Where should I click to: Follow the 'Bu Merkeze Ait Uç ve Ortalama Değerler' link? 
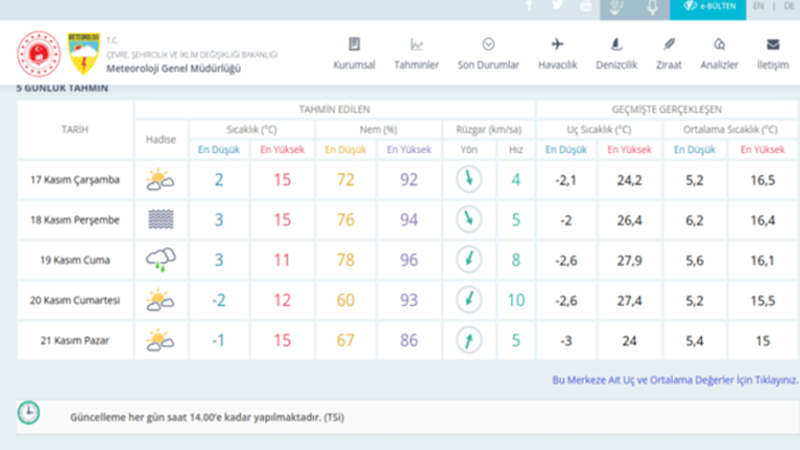pyautogui.click(x=675, y=380)
